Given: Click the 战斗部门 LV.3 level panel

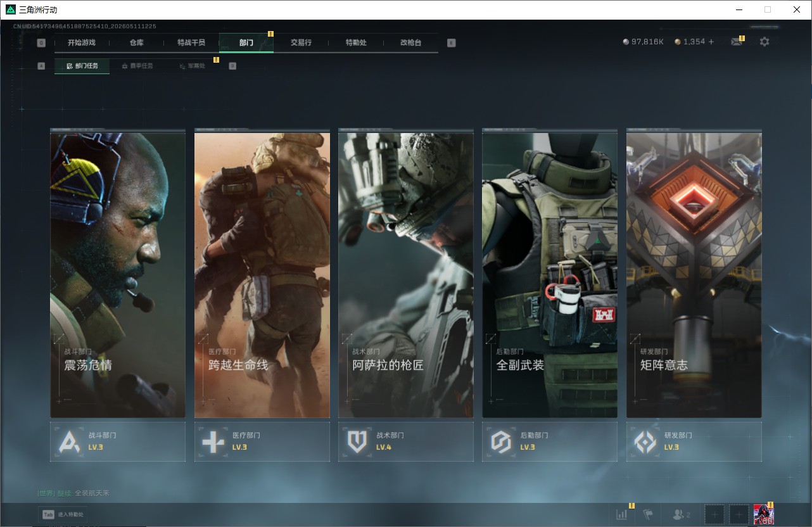Looking at the screenshot, I should (x=118, y=441).
